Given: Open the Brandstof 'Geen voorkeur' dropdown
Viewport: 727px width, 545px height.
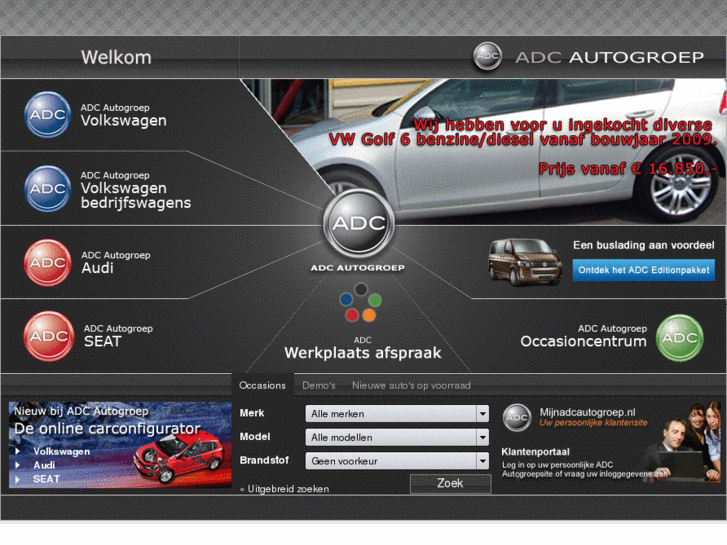Looking at the screenshot, I should pyautogui.click(x=397, y=461).
